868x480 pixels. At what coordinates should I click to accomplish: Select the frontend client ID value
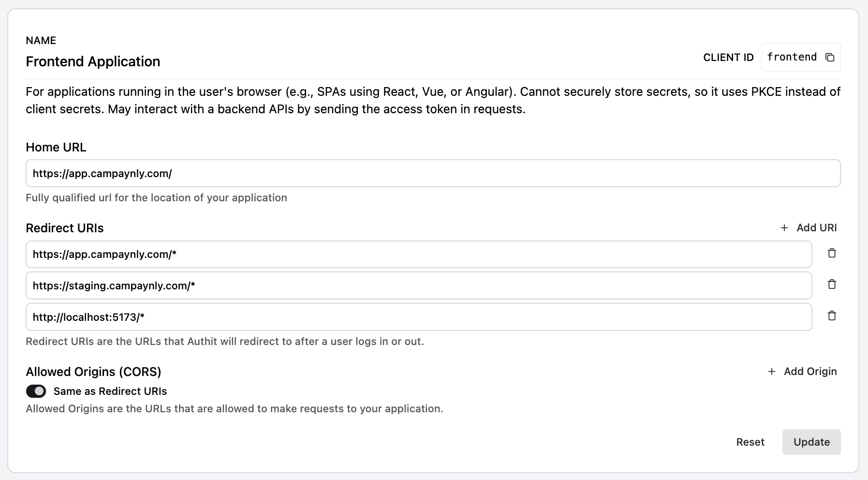click(792, 57)
